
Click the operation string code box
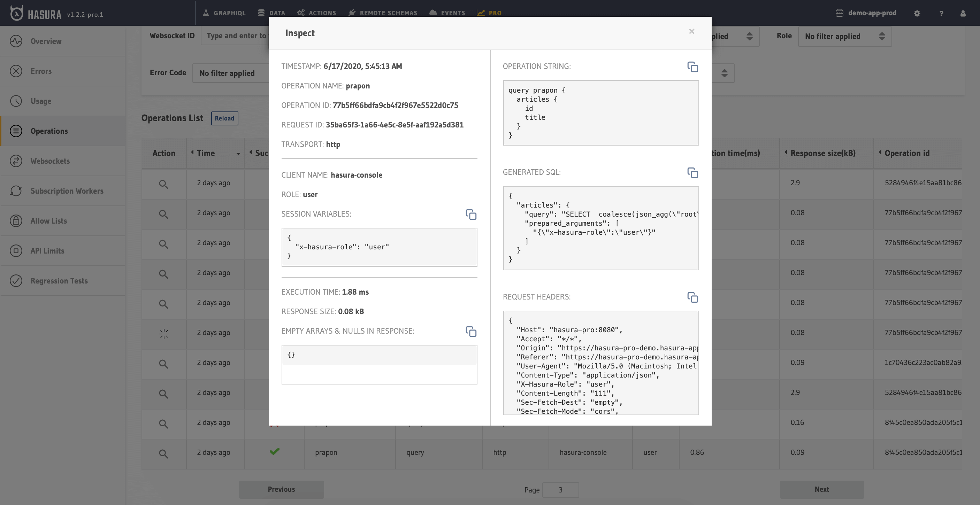[601, 112]
